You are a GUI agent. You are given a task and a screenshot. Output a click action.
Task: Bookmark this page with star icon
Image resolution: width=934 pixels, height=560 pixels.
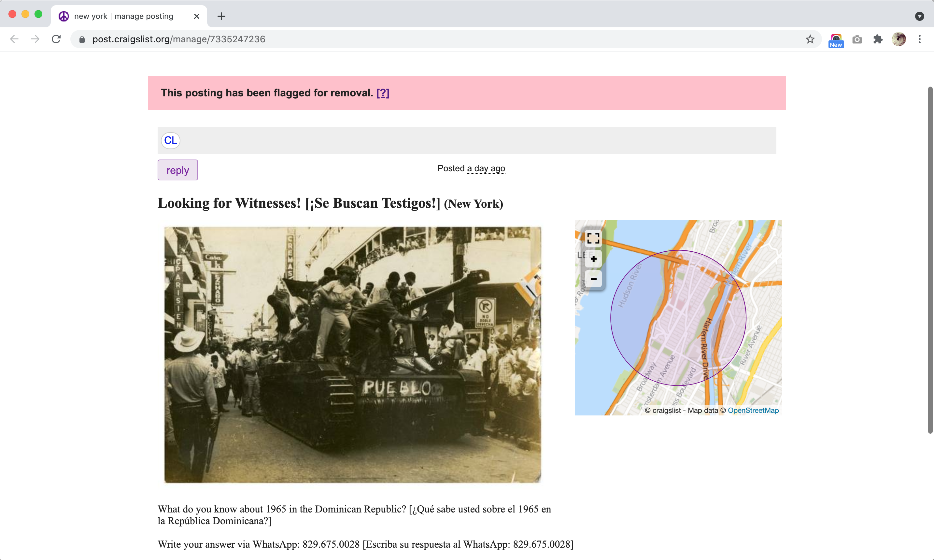pyautogui.click(x=810, y=39)
